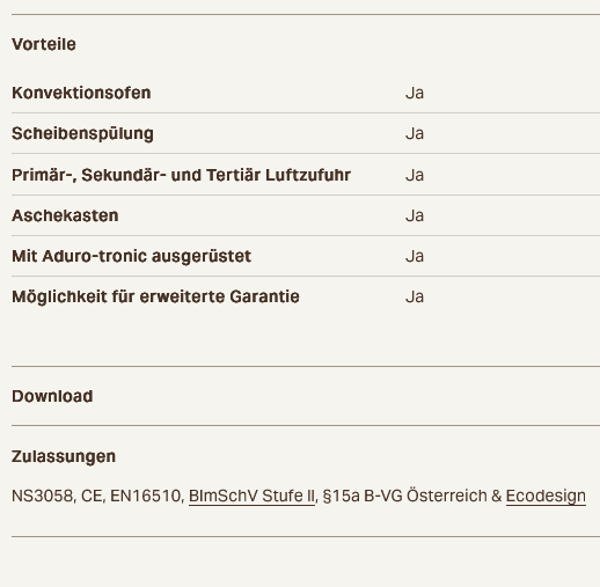Viewport: 600px width, 587px height.
Task: Collapse the Vorteile section
Action: point(44,44)
